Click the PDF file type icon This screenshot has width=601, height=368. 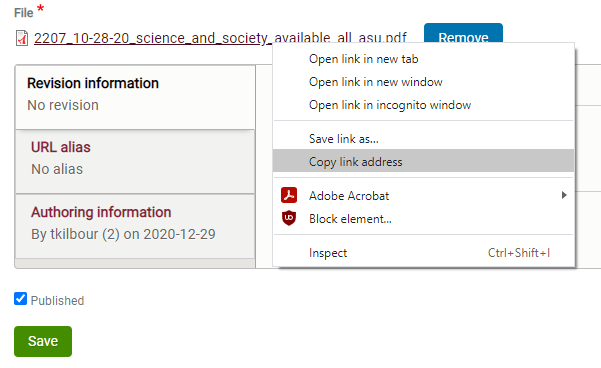[22, 38]
